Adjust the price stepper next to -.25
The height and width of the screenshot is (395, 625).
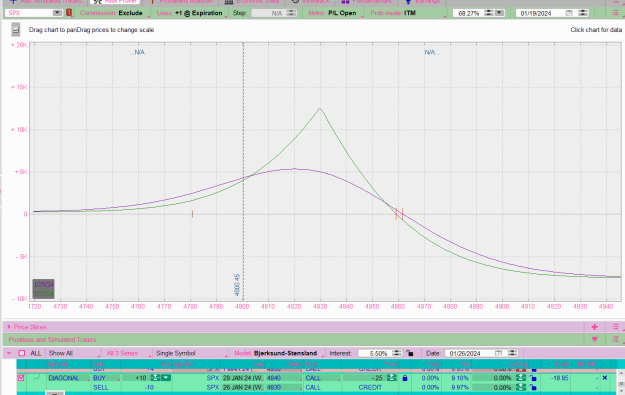(x=391, y=378)
